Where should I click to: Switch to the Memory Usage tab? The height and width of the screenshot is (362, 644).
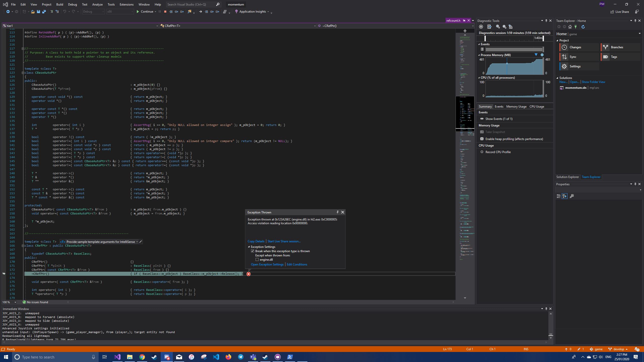point(516,107)
